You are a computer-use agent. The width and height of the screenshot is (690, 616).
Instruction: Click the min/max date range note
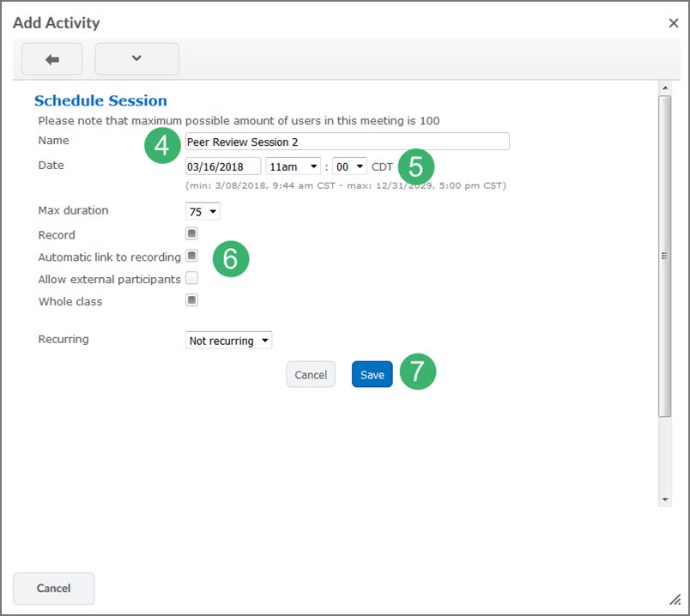click(x=346, y=185)
